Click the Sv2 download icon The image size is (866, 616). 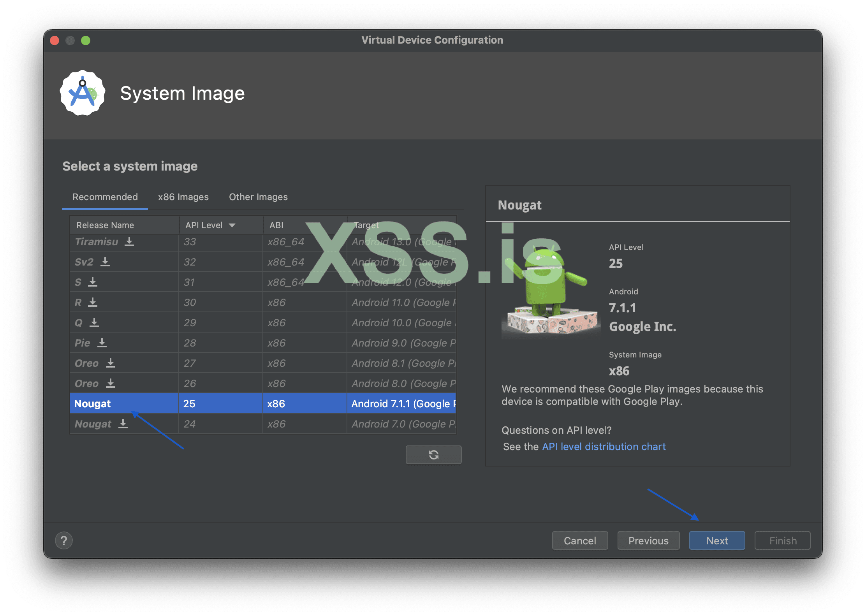[x=105, y=262]
